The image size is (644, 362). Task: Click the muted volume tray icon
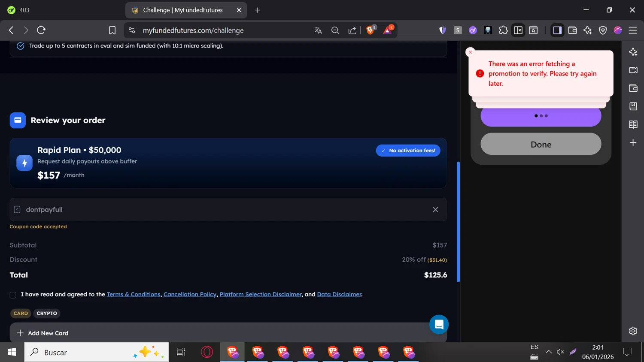(560, 352)
